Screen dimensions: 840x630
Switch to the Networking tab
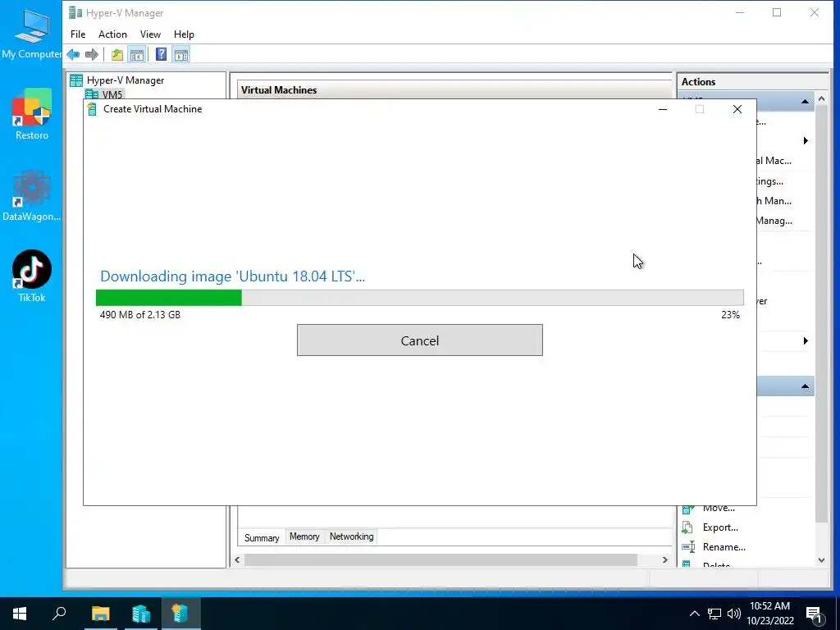[351, 536]
